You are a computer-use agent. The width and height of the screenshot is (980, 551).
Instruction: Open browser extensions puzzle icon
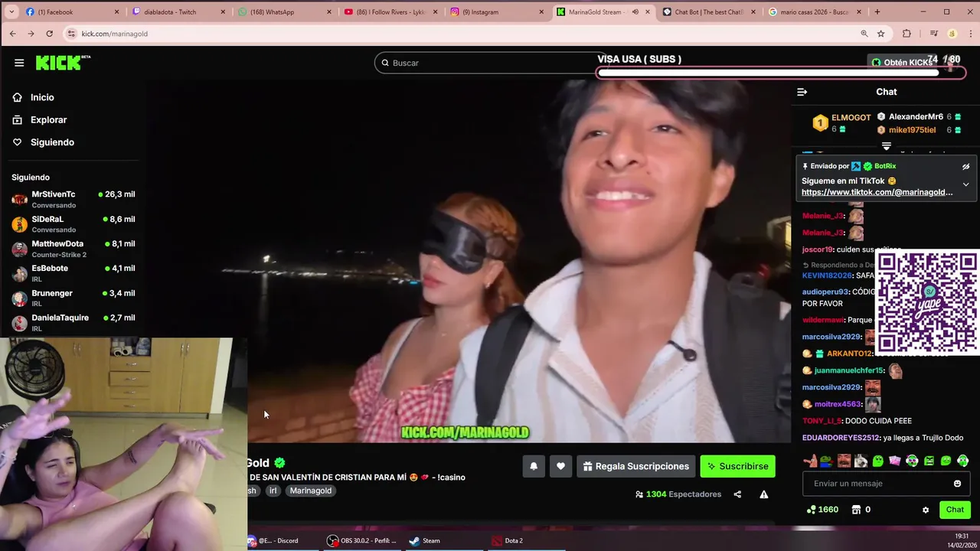coord(906,34)
